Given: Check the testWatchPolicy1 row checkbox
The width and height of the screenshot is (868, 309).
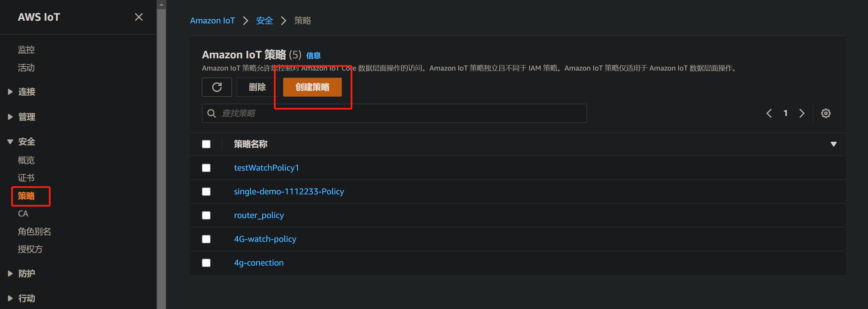Looking at the screenshot, I should 206,168.
